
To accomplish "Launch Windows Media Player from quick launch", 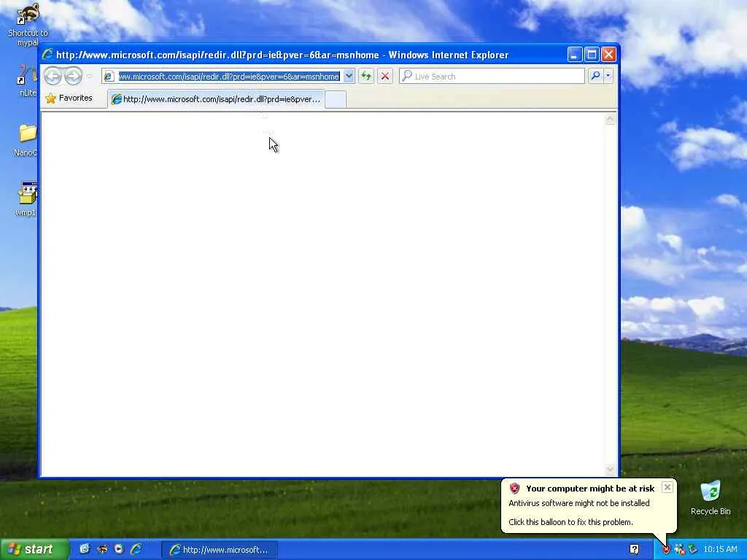I will click(x=119, y=549).
